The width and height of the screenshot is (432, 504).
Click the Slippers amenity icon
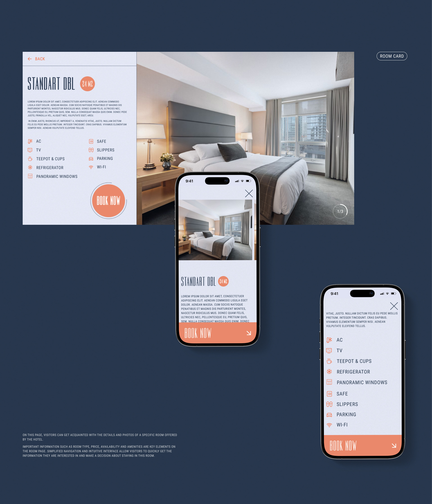point(91,150)
